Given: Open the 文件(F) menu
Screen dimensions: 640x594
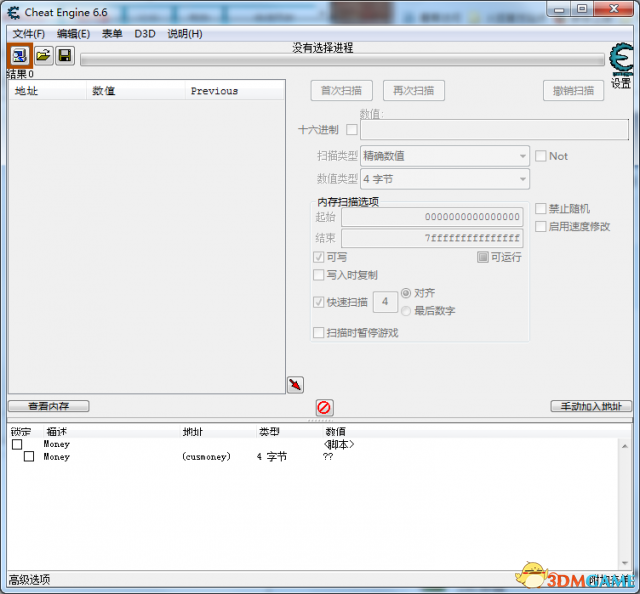Looking at the screenshot, I should 29,34.
